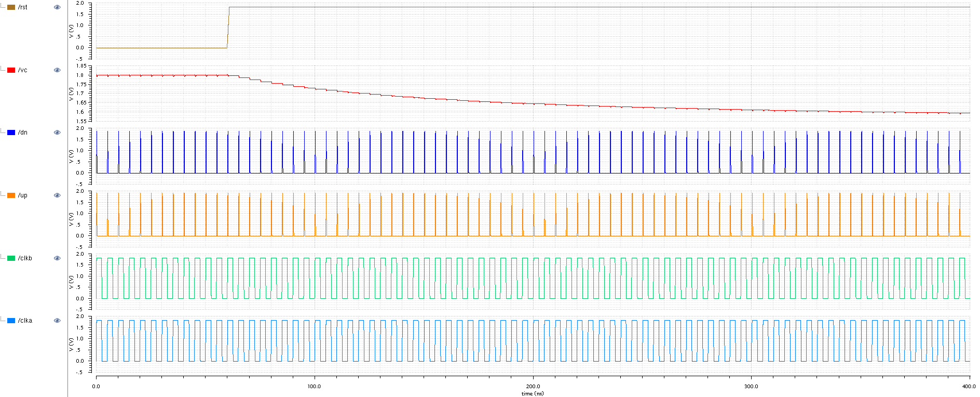Select the /clkb signal name
This screenshot has width=980, height=397.
(25, 258)
